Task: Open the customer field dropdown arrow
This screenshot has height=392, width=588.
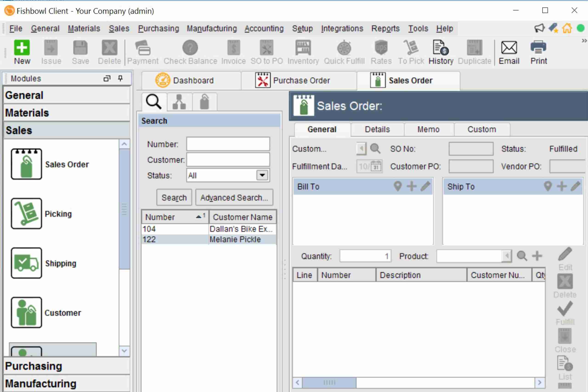Action: click(361, 149)
